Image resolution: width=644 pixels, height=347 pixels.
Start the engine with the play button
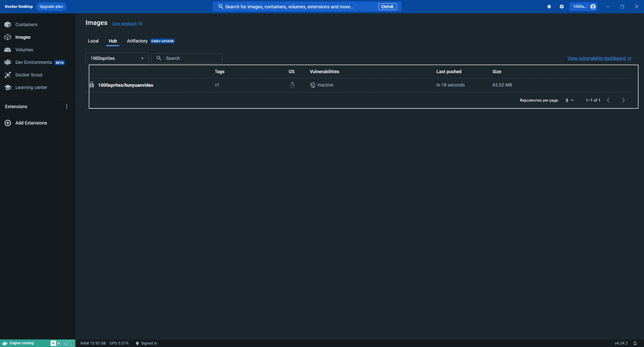tap(53, 343)
